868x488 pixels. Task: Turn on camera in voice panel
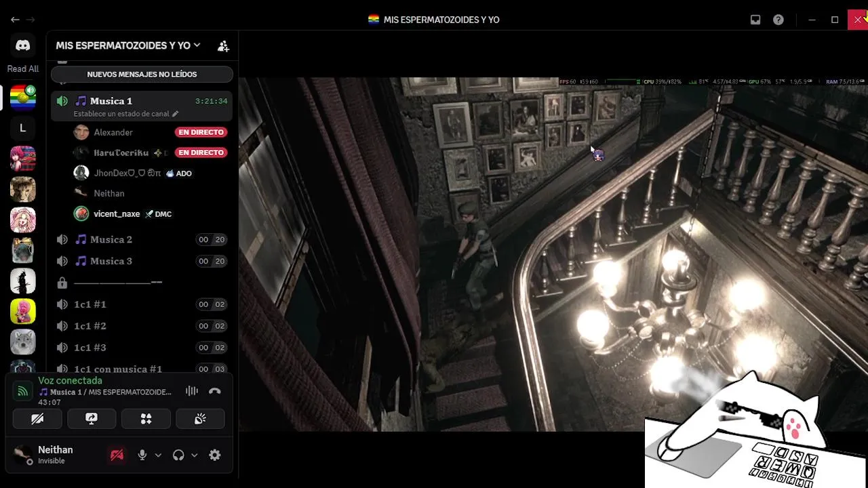point(37,419)
